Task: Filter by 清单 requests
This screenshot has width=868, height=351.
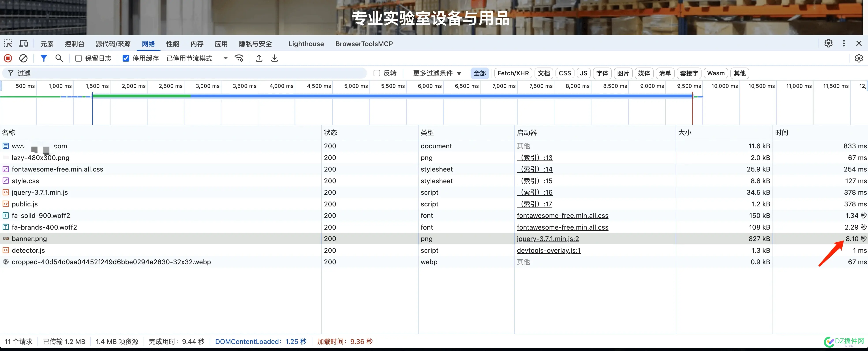Action: pos(665,73)
